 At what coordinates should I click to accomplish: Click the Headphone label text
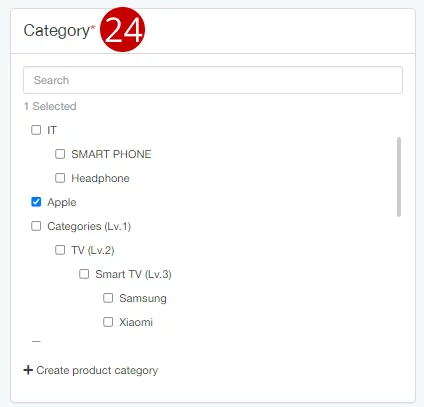point(100,178)
